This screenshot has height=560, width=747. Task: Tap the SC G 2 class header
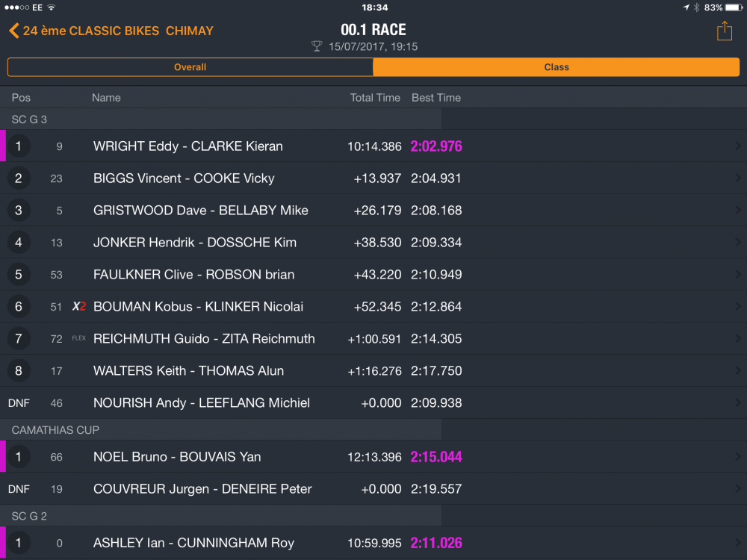click(30, 516)
